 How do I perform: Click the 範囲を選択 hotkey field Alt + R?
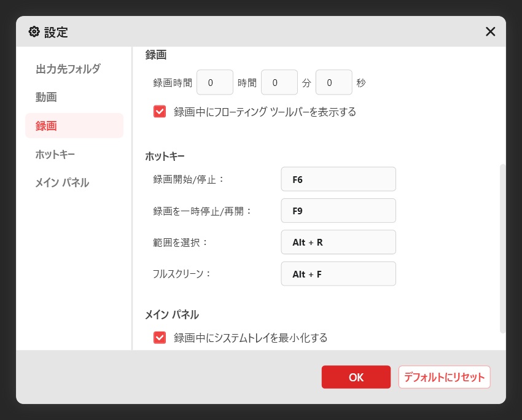tap(338, 242)
